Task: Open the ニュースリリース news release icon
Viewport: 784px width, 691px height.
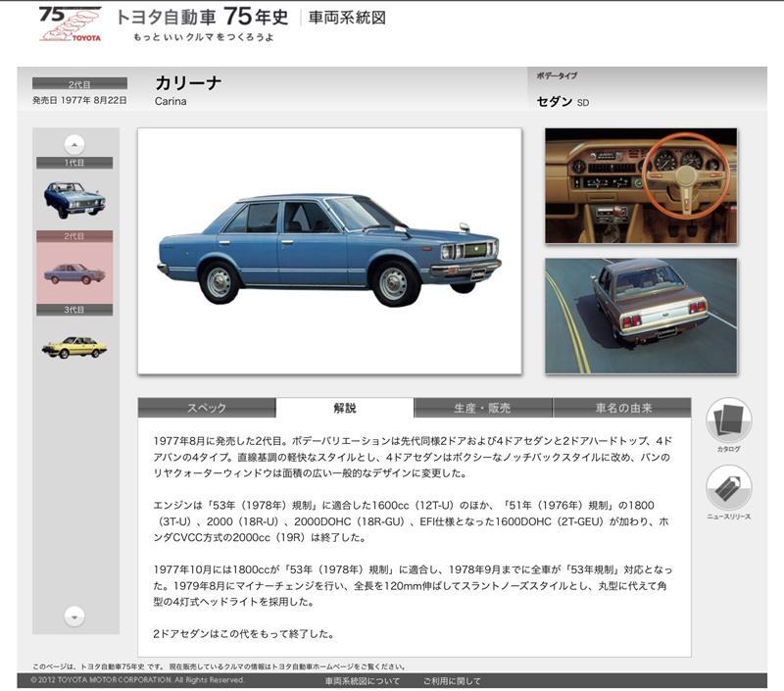Action: pyautogui.click(x=728, y=488)
